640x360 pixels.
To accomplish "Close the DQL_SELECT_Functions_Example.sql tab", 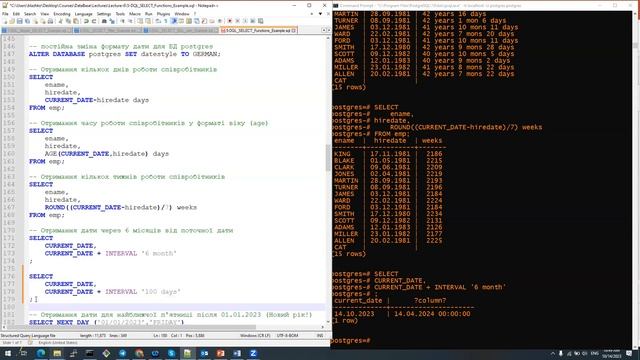I will coord(294,31).
